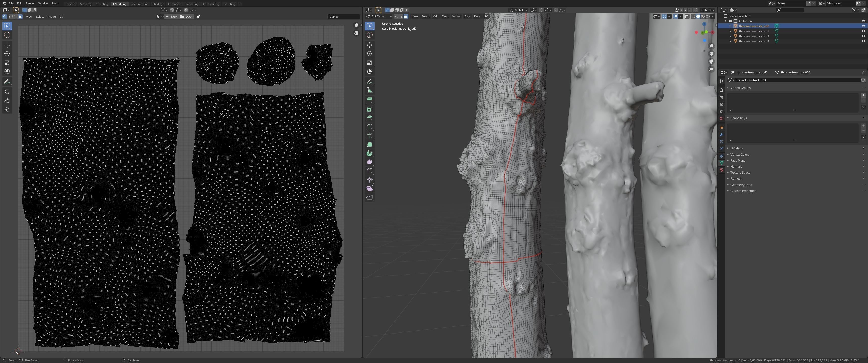Pin the image with the pin icon
Image resolution: width=868 pixels, height=363 pixels.
pyautogui.click(x=199, y=16)
